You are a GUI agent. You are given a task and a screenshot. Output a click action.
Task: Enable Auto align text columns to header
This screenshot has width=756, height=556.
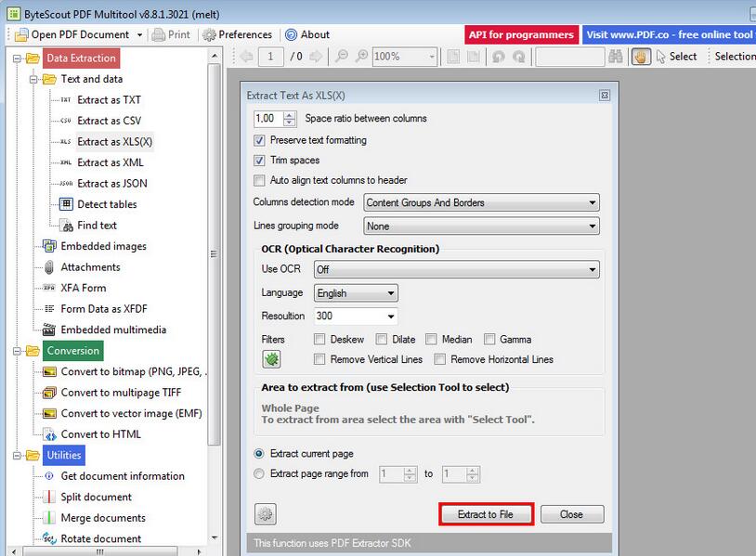coord(259,180)
